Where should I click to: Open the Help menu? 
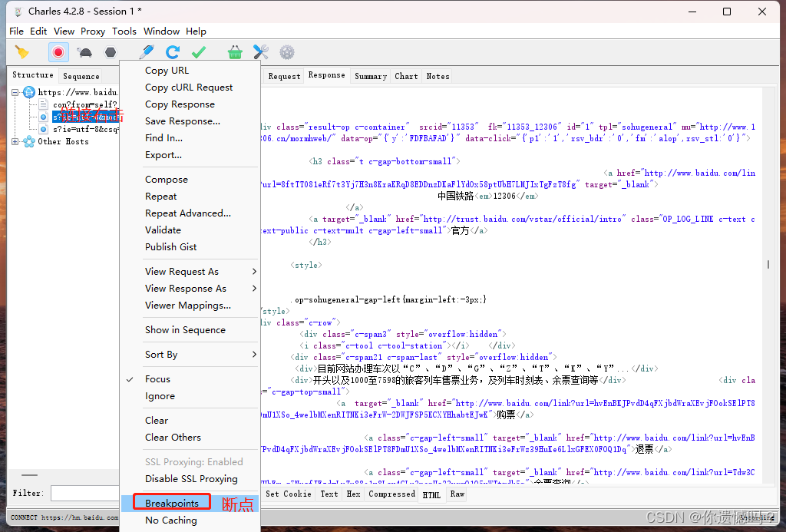[x=196, y=31]
